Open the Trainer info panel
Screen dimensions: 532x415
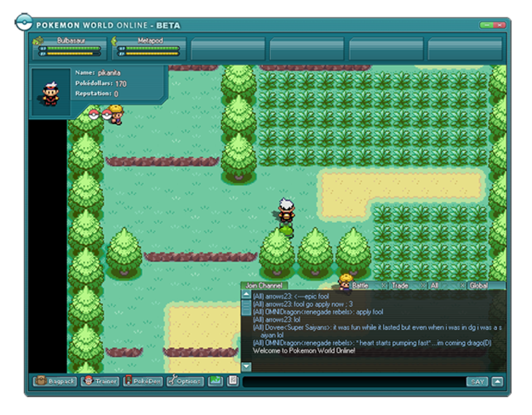click(x=100, y=381)
